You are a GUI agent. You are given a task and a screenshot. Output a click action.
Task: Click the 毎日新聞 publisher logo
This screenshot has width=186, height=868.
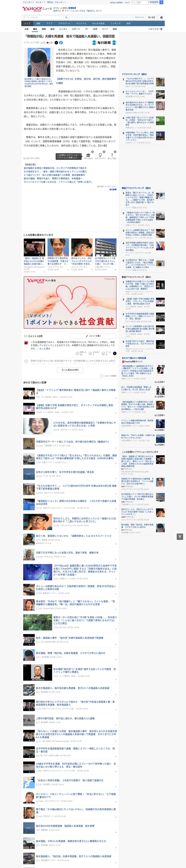[x=104, y=43]
